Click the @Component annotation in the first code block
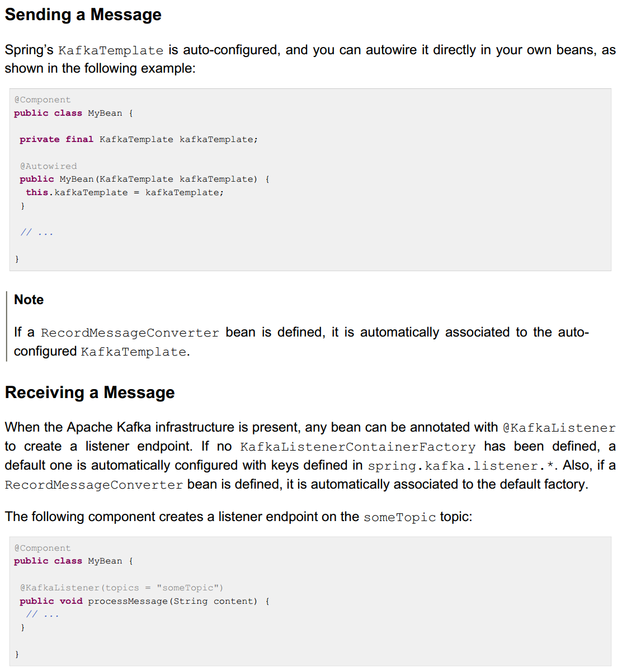Viewport: 622px width, 672px height. [43, 100]
